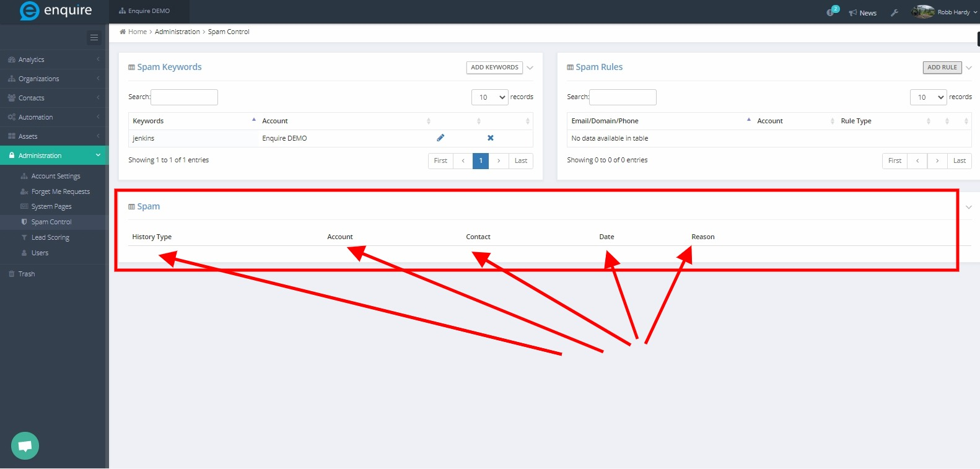Open News announcements
Screen dimensions: 980x469
[x=863, y=13]
